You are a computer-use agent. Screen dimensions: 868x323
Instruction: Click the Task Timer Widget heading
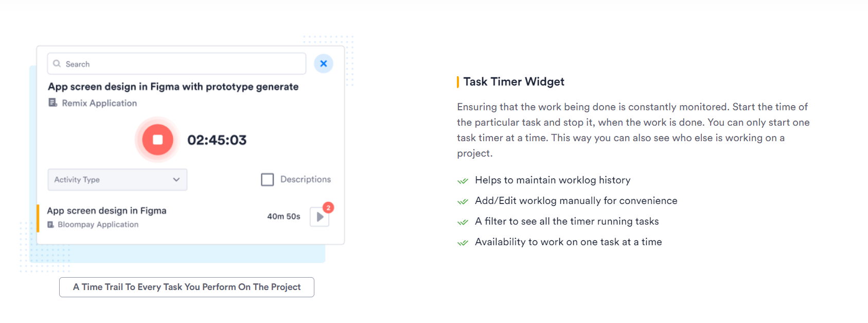click(513, 81)
